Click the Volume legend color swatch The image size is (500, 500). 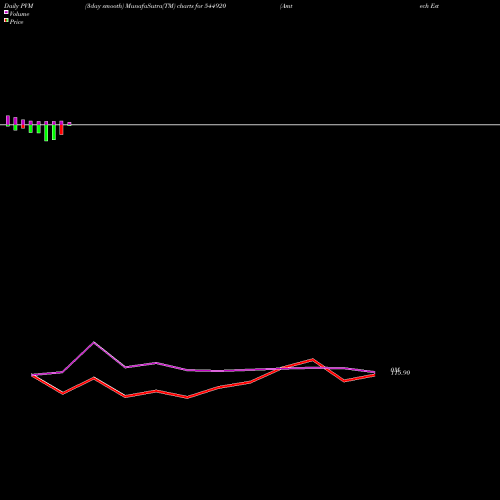[6, 12]
